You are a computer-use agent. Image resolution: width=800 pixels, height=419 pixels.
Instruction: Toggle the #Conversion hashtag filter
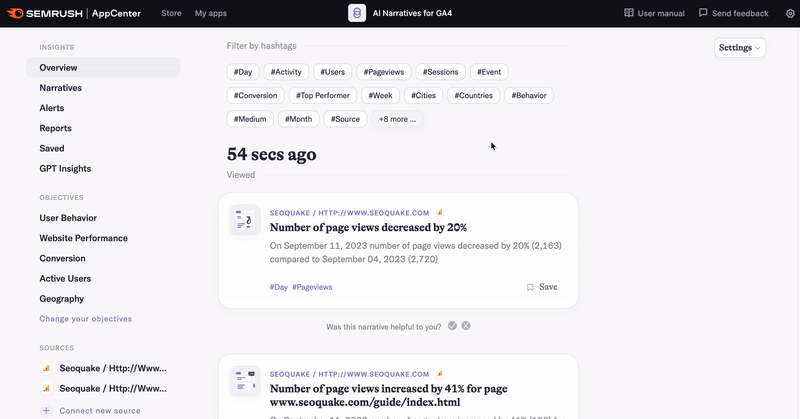(256, 95)
